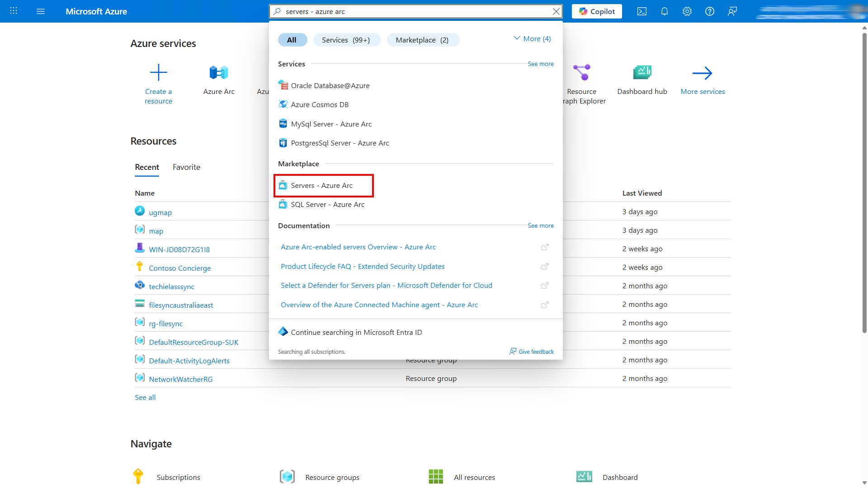Expand the More (4) search filter
The height and width of the screenshot is (488, 868).
pos(532,38)
